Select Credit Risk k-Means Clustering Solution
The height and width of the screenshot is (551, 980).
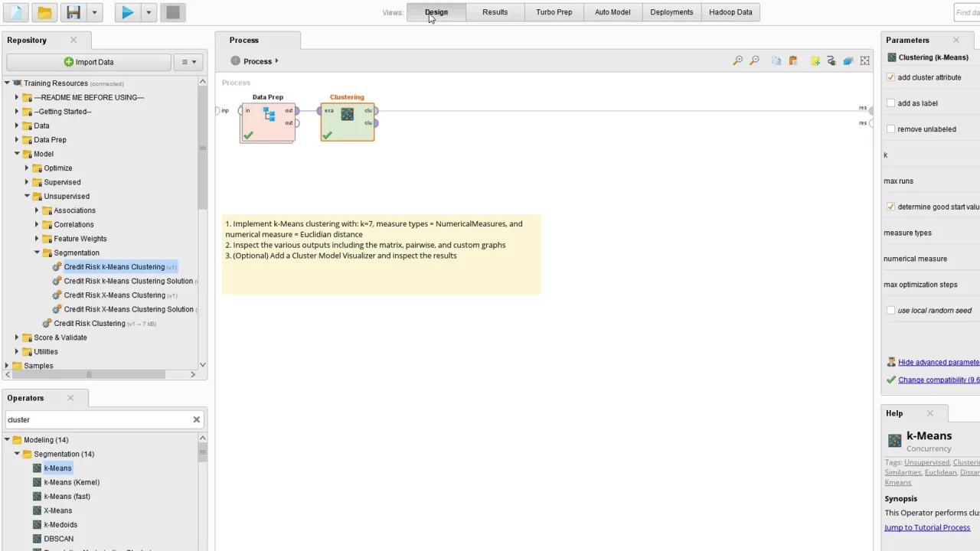click(129, 281)
